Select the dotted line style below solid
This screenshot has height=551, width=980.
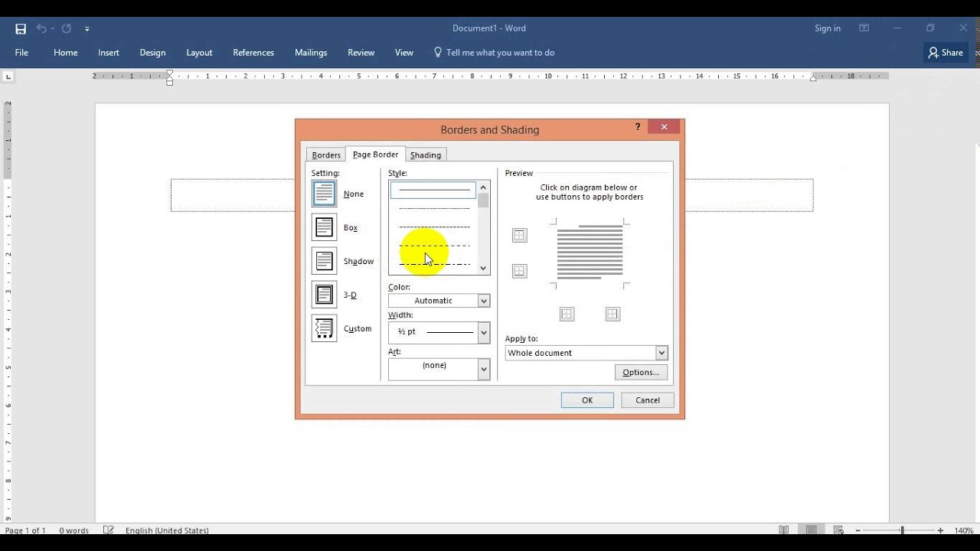[433, 208]
